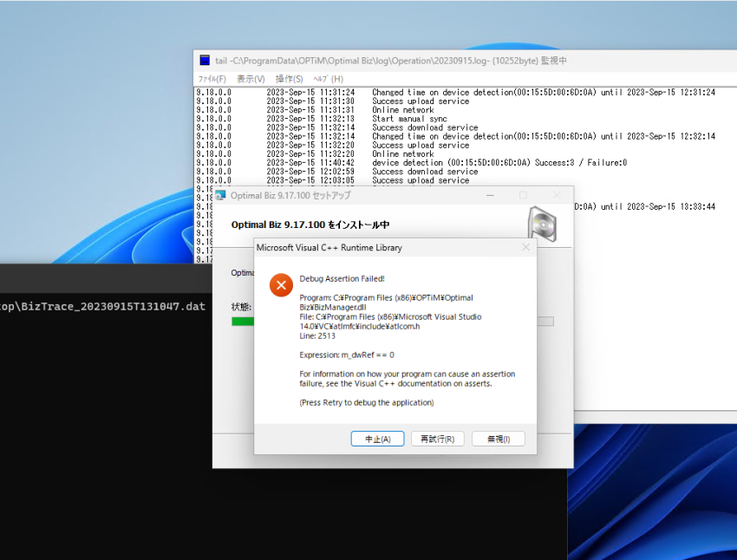Screen dimensions: 737x560
Task: Click the installer CD box icon
Action: [x=543, y=225]
